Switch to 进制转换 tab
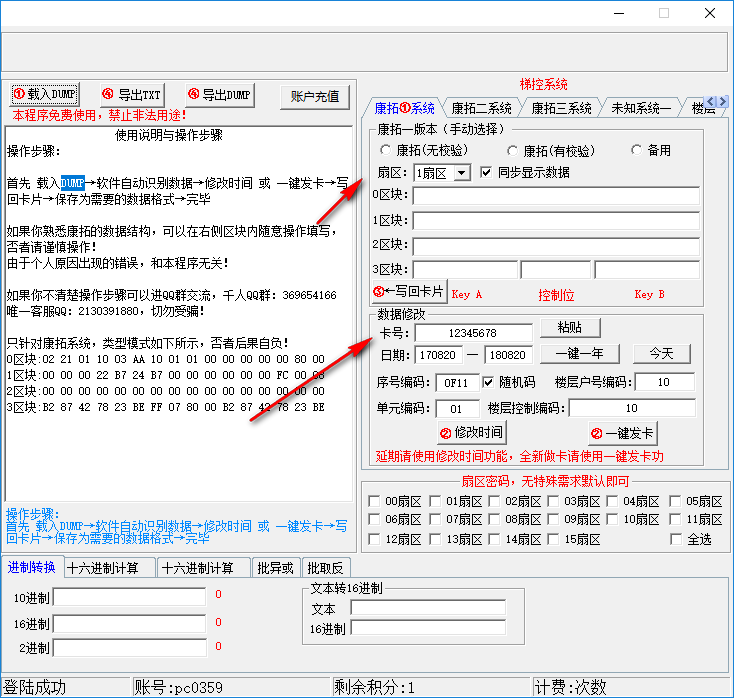The image size is (734, 698). coord(31,567)
